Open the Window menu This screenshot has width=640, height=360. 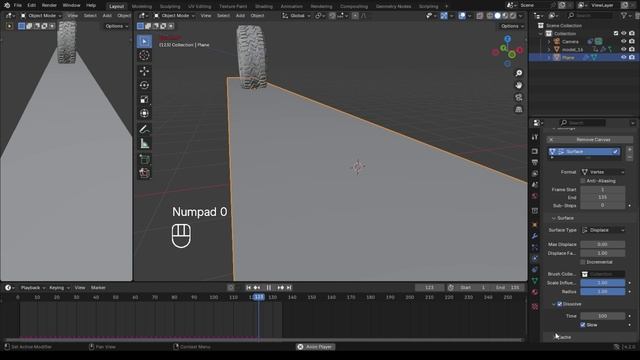(71, 5)
